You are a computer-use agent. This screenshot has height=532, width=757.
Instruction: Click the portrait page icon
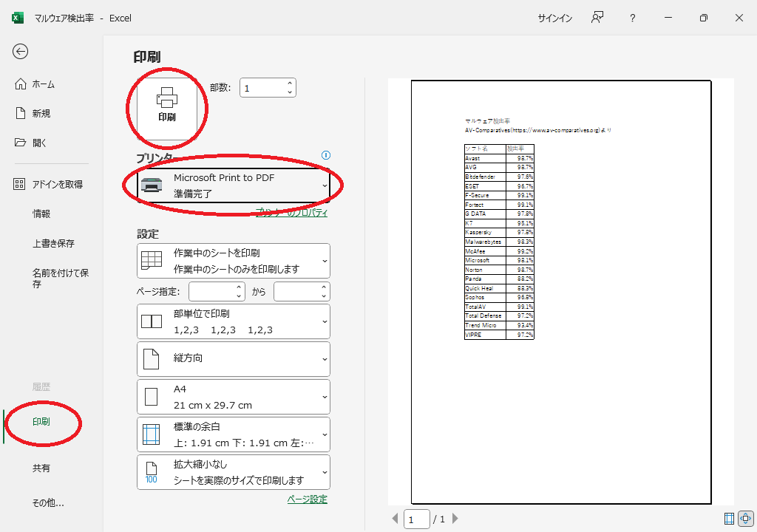point(151,359)
